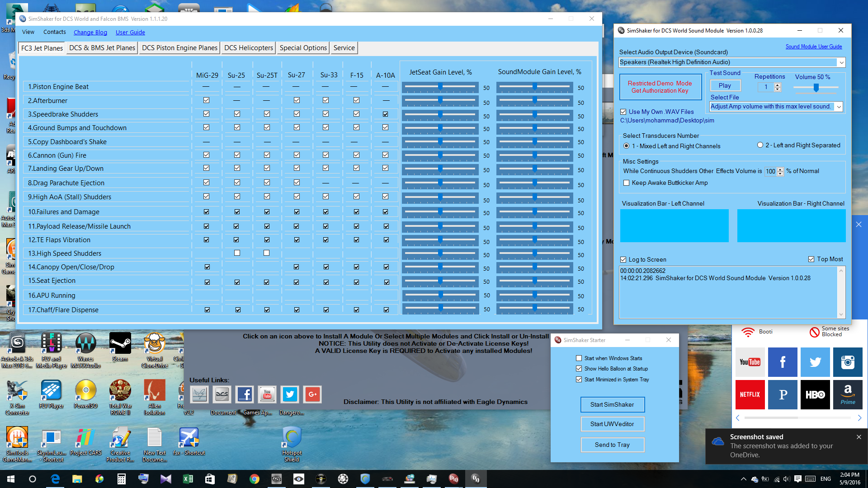868x488 pixels.
Task: Decrease the Repetitions stepper value
Action: [778, 89]
